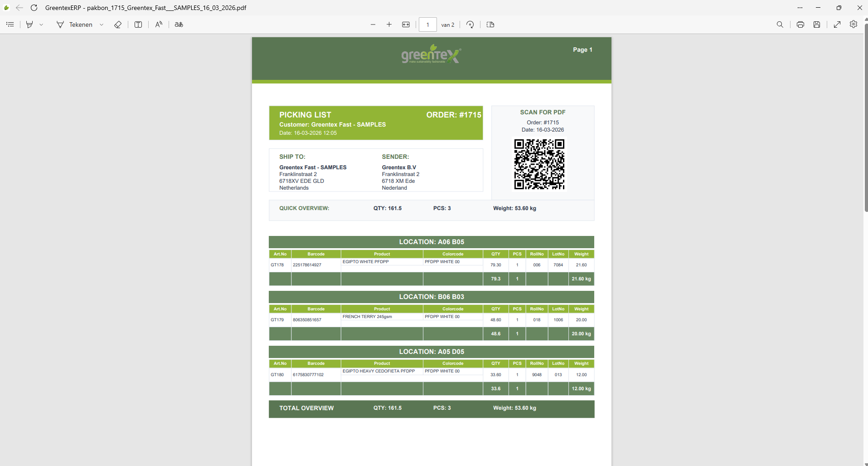Select the eraser tool
Image resolution: width=868 pixels, height=466 pixels.
118,25
